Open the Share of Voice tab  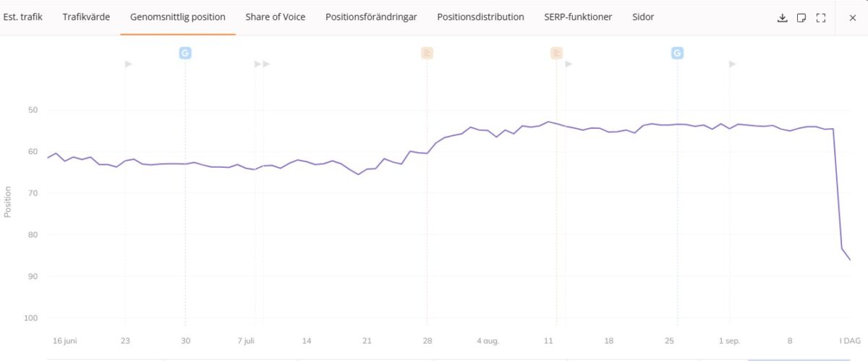pyautogui.click(x=275, y=17)
